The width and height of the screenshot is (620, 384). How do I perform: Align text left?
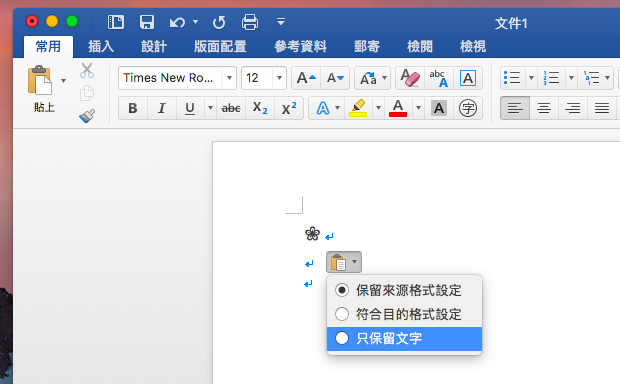pos(515,108)
